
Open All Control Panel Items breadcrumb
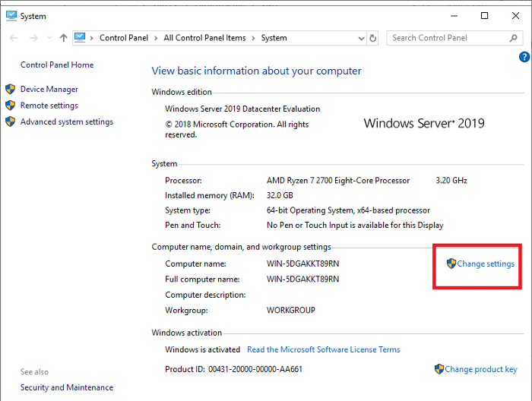[204, 38]
